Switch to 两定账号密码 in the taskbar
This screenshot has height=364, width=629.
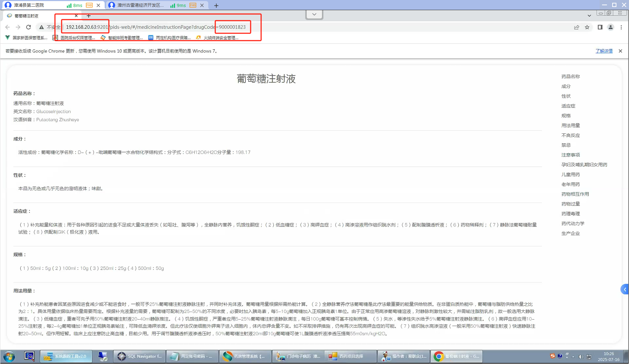pos(192,356)
